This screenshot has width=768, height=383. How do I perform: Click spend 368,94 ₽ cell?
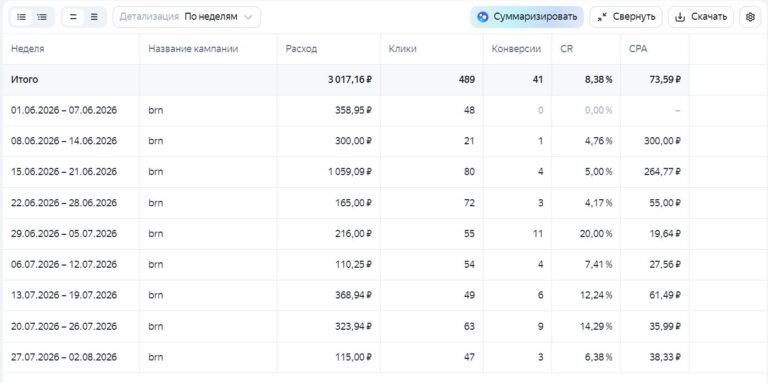click(355, 295)
